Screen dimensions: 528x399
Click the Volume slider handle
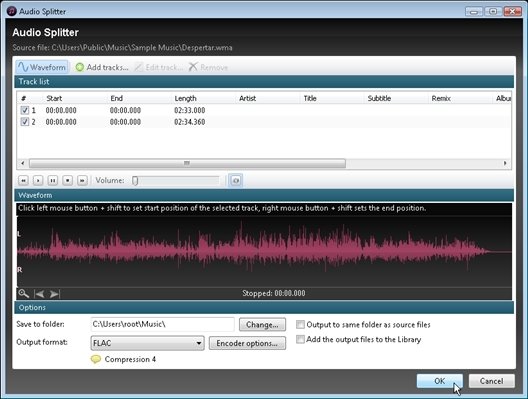(x=135, y=181)
